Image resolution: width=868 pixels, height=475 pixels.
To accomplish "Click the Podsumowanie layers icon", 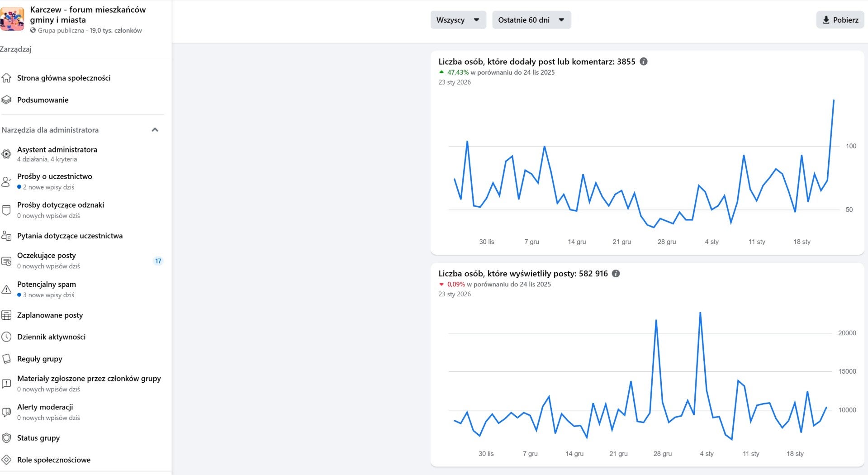I will tap(6, 100).
